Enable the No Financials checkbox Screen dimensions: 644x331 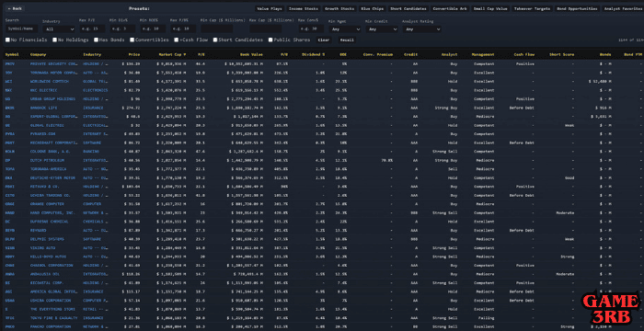7,40
